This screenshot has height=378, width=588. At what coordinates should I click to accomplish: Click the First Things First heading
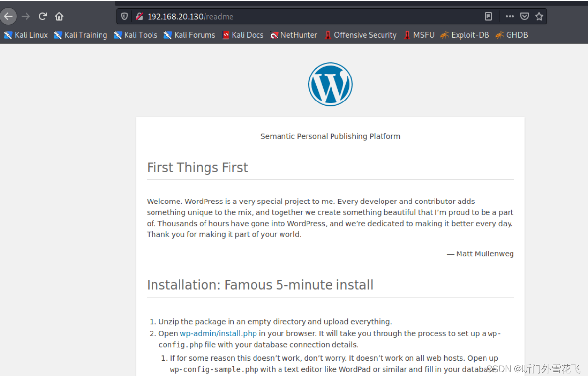[197, 167]
